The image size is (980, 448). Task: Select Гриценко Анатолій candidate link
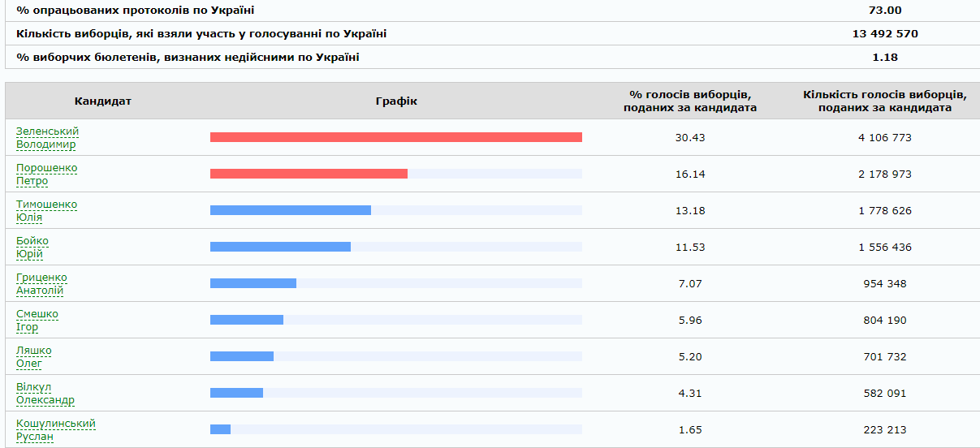[x=41, y=284]
